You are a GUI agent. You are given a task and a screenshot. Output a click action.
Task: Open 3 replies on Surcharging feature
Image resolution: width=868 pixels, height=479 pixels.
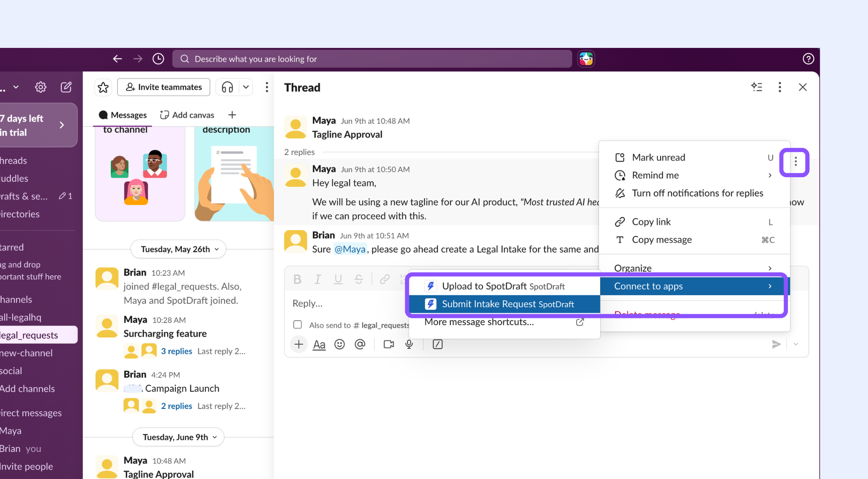[x=176, y=351]
